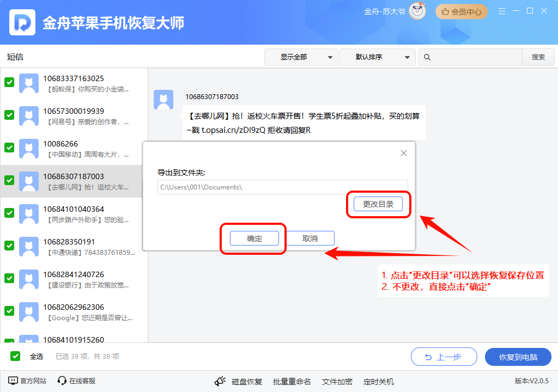The height and width of the screenshot is (392, 558).
Task: Click the 恢复到电脑 restore button
Action: tap(518, 357)
